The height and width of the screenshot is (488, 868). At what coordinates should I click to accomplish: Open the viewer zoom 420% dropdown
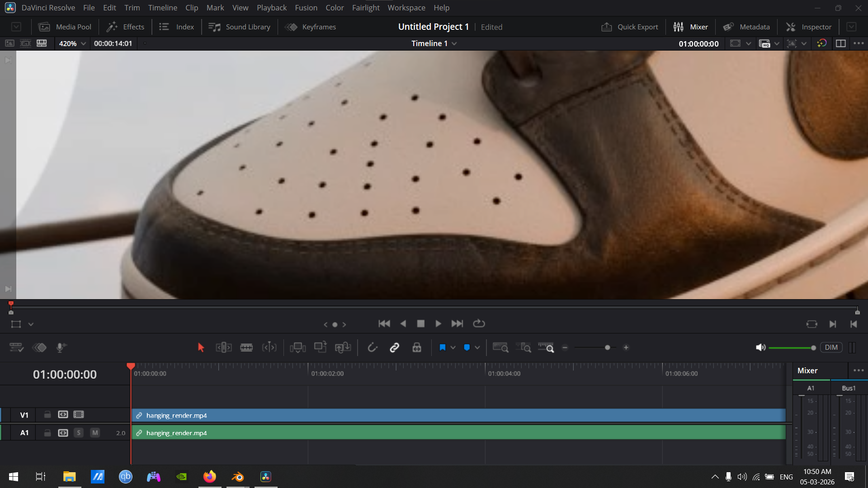pyautogui.click(x=72, y=43)
